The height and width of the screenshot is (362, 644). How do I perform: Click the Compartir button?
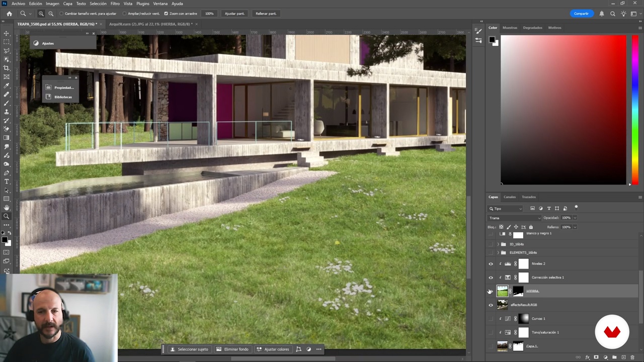(x=581, y=14)
